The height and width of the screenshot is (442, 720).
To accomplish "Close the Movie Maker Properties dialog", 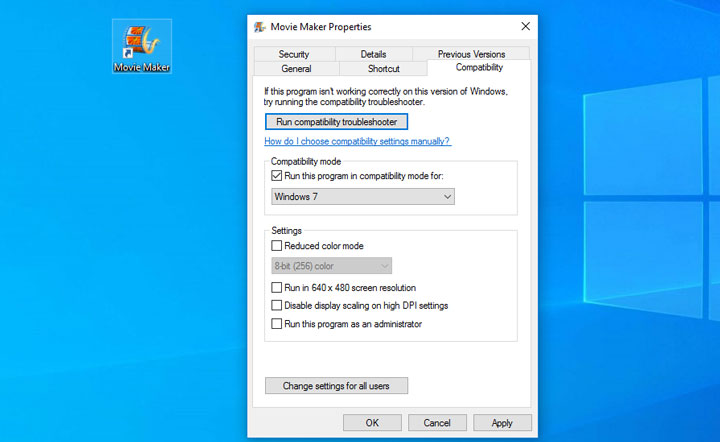I will pyautogui.click(x=525, y=27).
